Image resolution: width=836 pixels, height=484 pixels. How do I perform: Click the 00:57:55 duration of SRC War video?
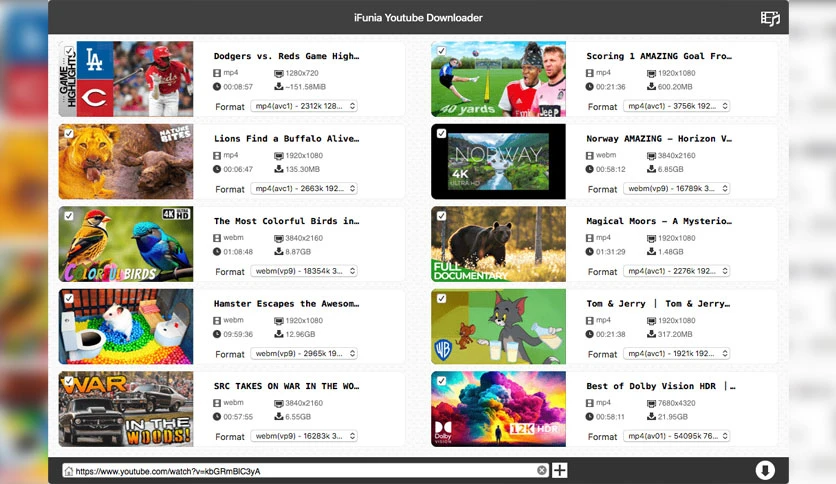(238, 417)
